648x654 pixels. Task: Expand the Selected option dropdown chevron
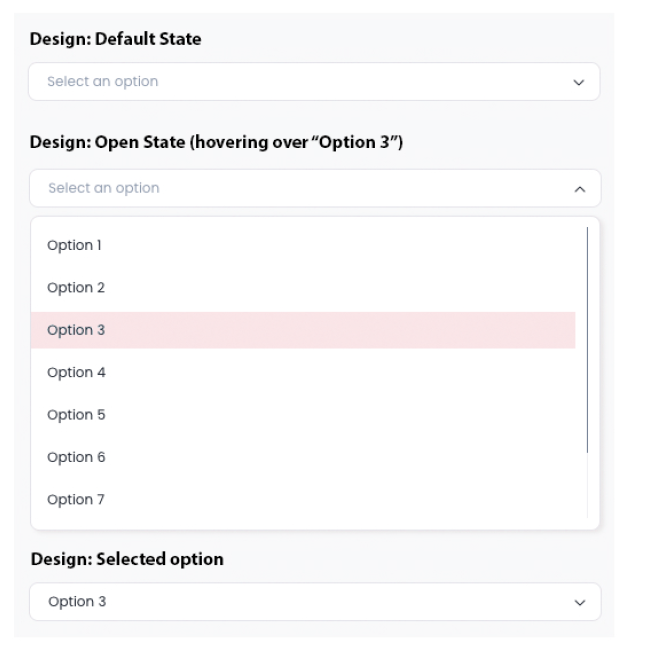click(x=580, y=603)
